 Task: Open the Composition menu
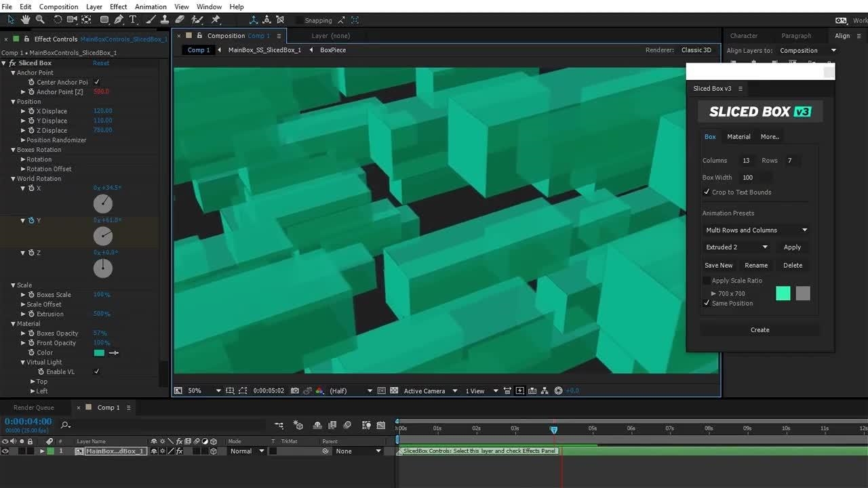click(58, 7)
